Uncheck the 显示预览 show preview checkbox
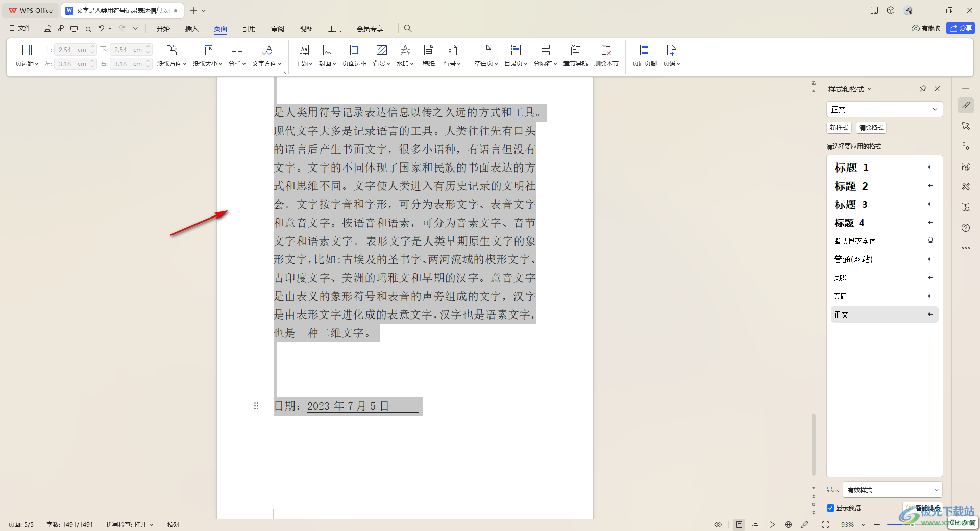 click(x=830, y=508)
